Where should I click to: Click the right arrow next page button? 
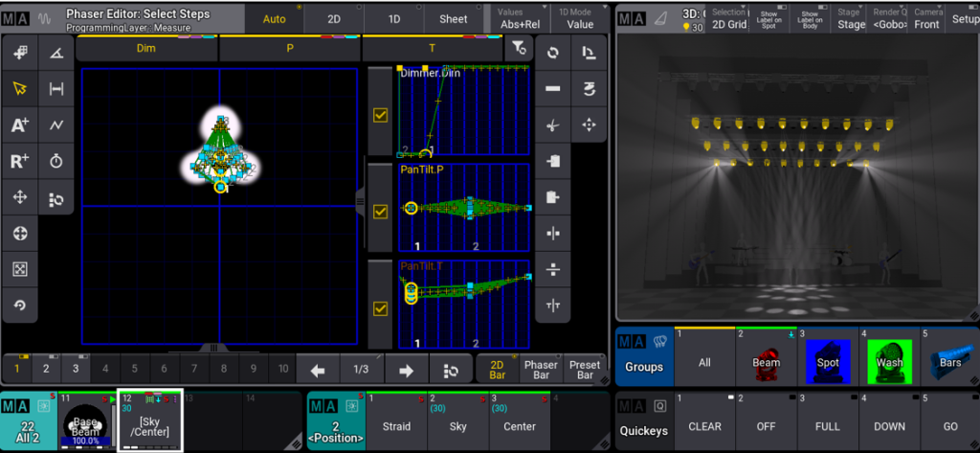click(406, 370)
